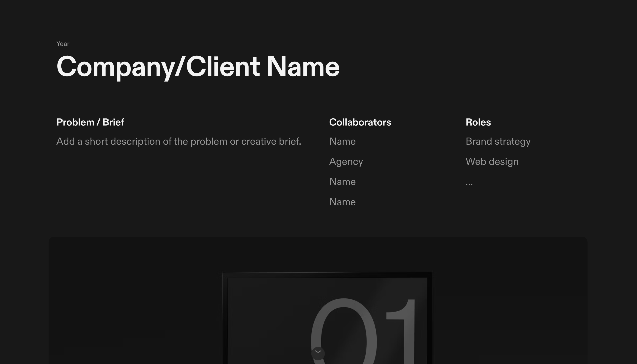Click the 'Roles' column heading

tap(478, 122)
